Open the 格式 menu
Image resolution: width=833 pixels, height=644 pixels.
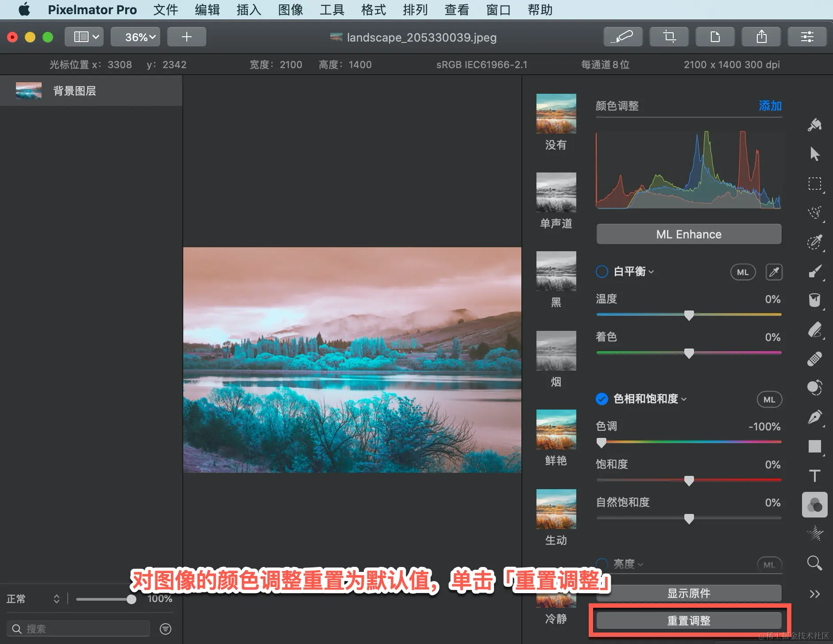point(374,10)
